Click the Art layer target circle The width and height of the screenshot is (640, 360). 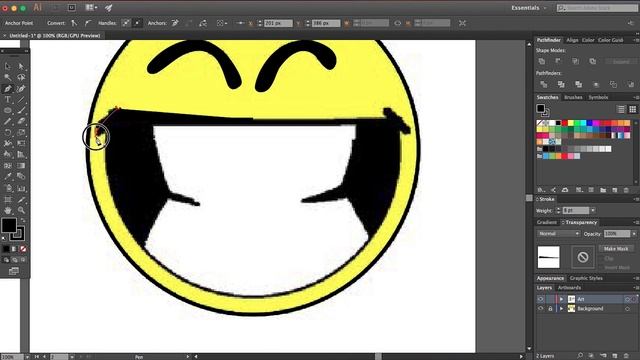pos(628,299)
